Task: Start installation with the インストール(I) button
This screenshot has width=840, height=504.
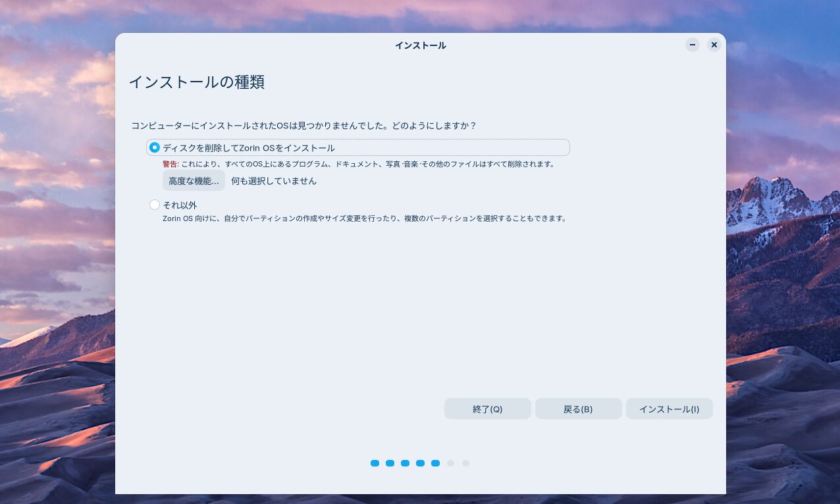Action: 669,409
